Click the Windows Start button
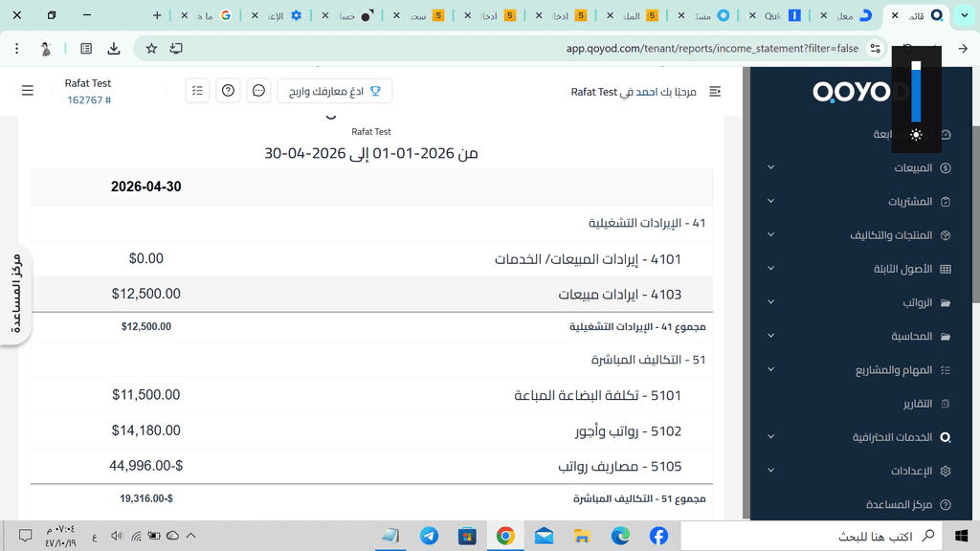Image resolution: width=980 pixels, height=551 pixels. 961,536
